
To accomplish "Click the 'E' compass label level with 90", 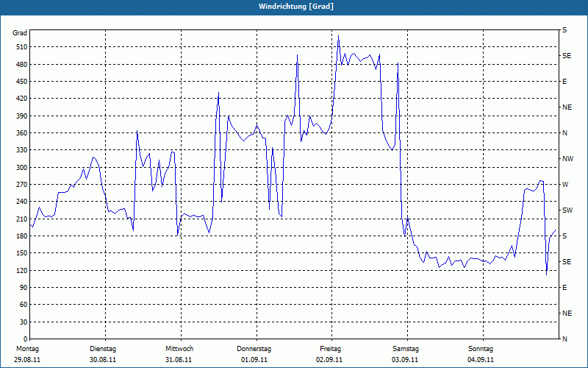I will (564, 287).
